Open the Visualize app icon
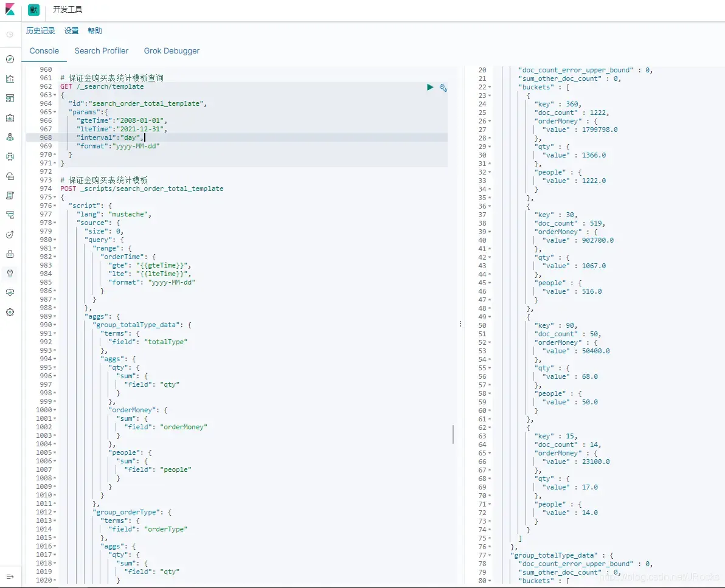 [x=10, y=78]
